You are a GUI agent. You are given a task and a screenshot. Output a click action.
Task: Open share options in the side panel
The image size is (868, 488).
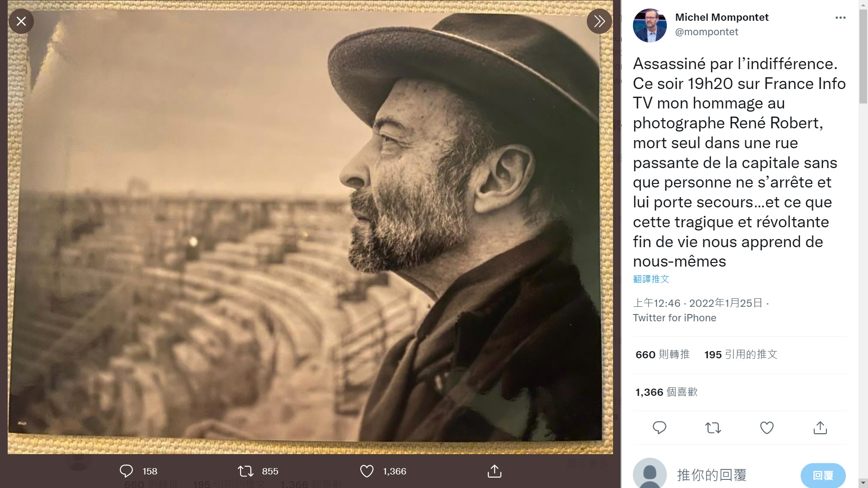coord(820,427)
